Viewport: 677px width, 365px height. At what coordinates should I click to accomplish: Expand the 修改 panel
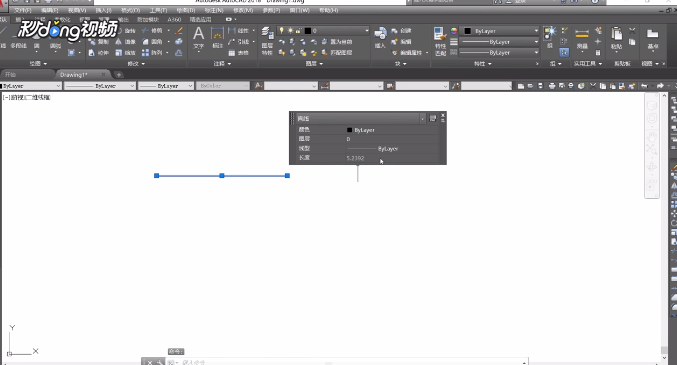click(136, 63)
